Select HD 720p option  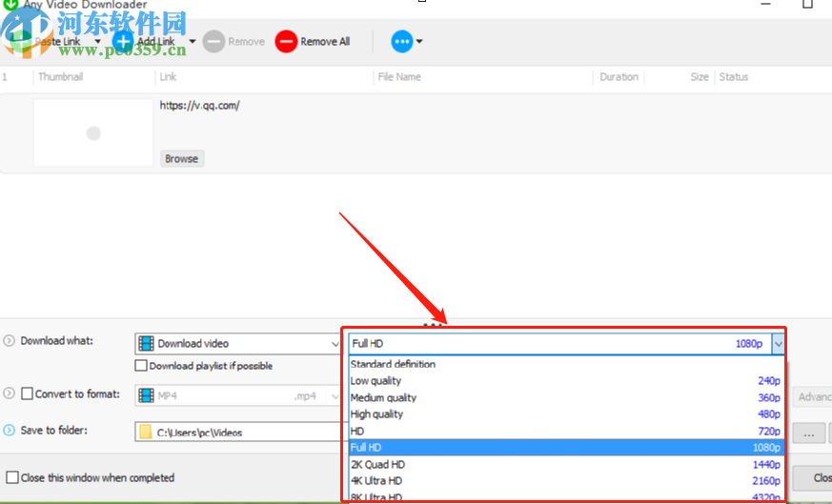[566, 431]
